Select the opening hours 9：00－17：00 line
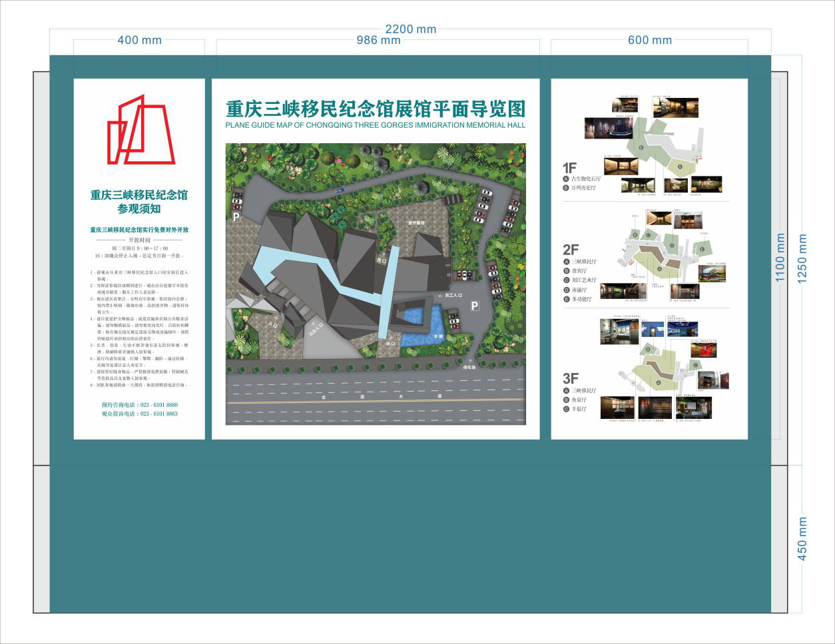The image size is (835, 644). tap(139, 248)
